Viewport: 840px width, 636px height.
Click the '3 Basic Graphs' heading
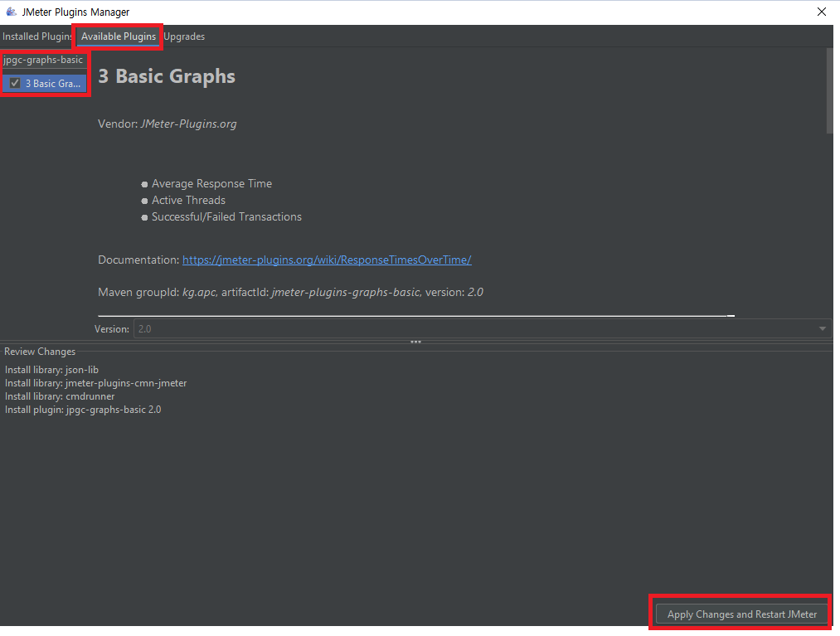[167, 76]
